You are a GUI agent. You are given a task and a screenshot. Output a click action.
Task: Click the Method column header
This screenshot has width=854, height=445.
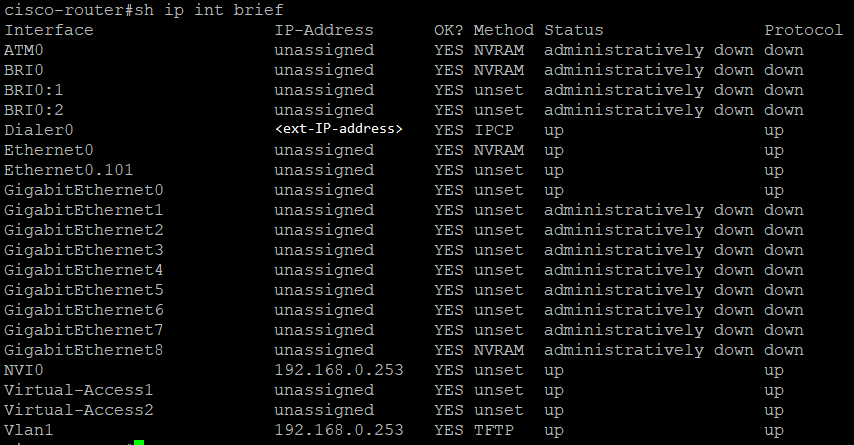point(503,30)
